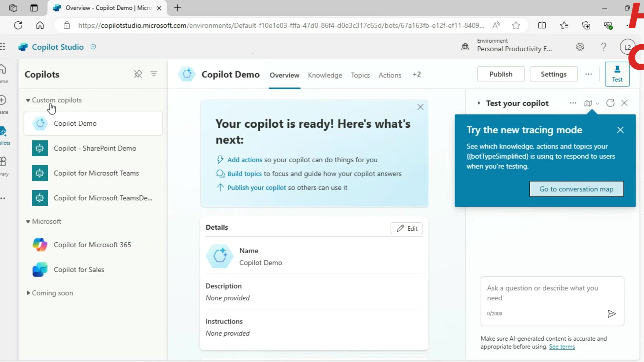Refresh the browser page
Screen dimensions: 644x362
(18, 25)
